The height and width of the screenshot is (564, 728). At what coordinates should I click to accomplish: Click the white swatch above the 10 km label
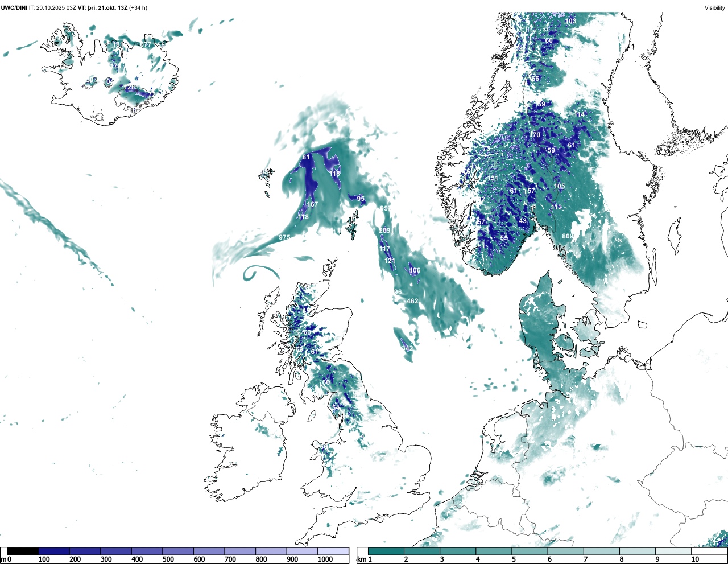coord(709,551)
